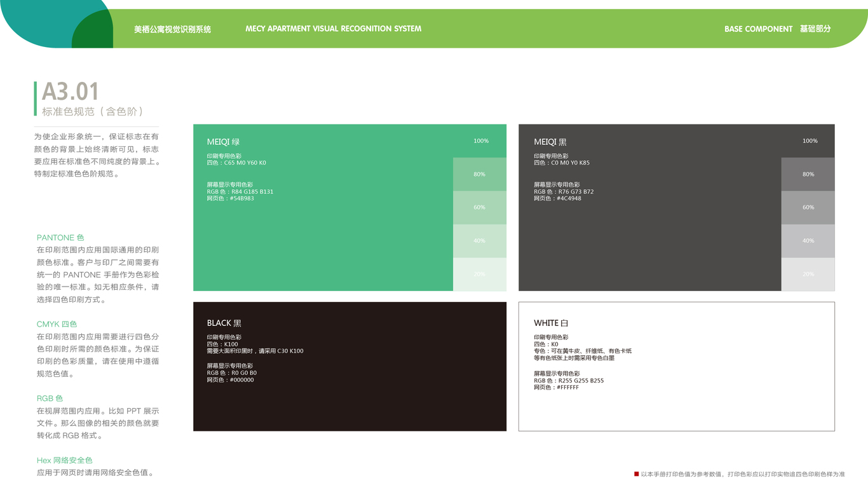Image resolution: width=868 pixels, height=488 pixels.
Task: Click the 100% label in the MEIQI 绿 panel
Action: click(481, 141)
